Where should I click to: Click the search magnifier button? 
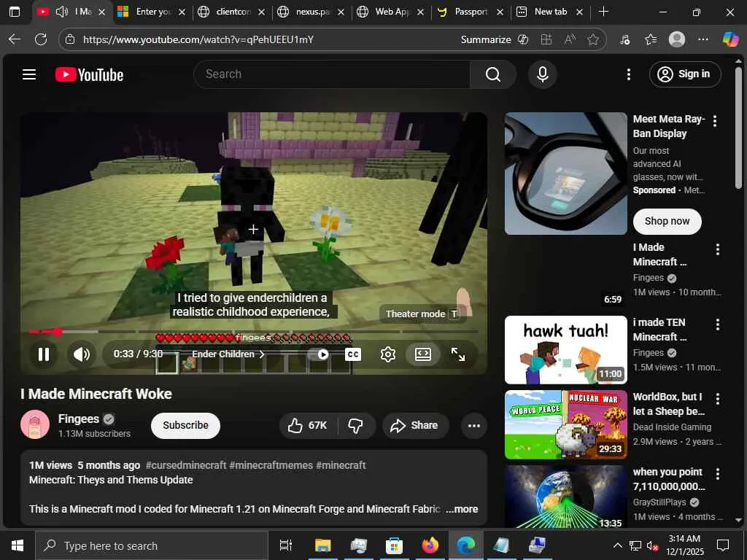[x=492, y=74]
